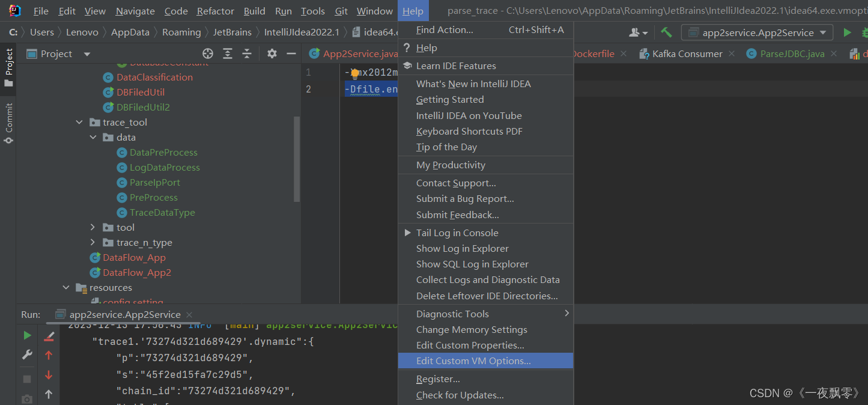Screen dimensions: 868x405
Task: Click the red down arrow in Run panel
Action: coord(49,375)
